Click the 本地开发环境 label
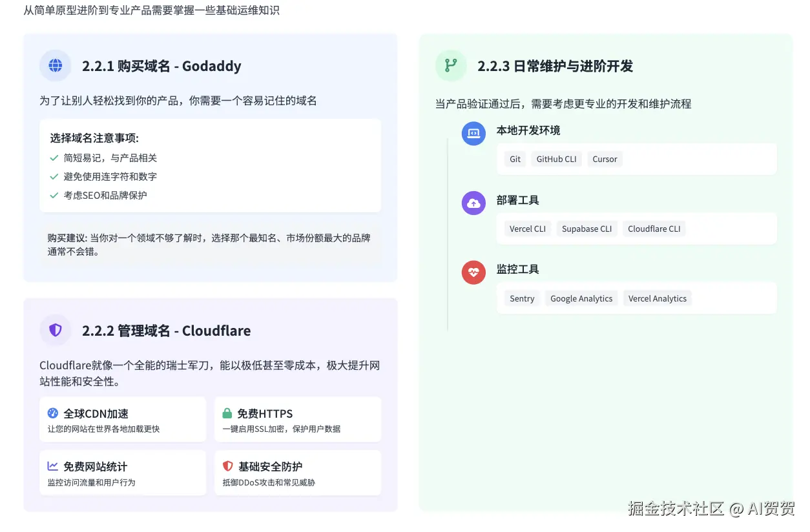 tap(528, 130)
